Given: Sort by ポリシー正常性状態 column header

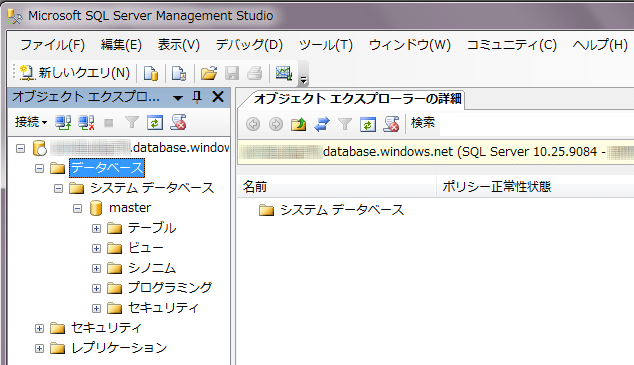Looking at the screenshot, I should 535,186.
